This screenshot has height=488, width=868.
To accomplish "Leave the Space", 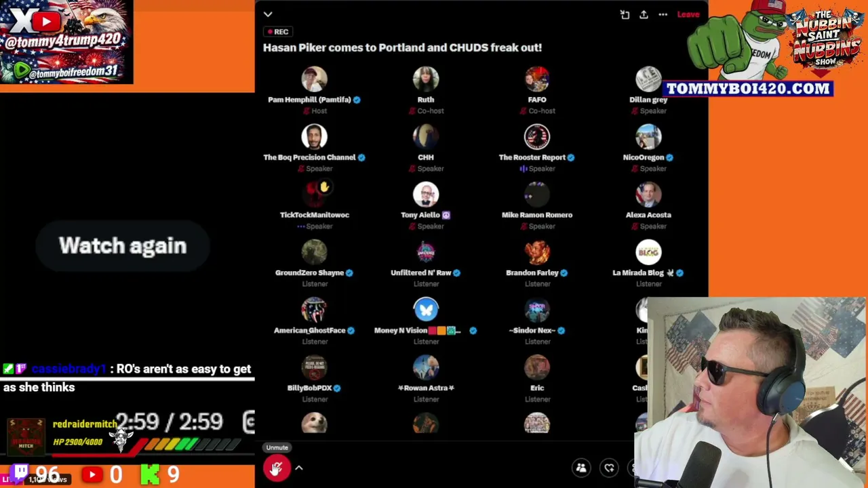I will (x=688, y=14).
